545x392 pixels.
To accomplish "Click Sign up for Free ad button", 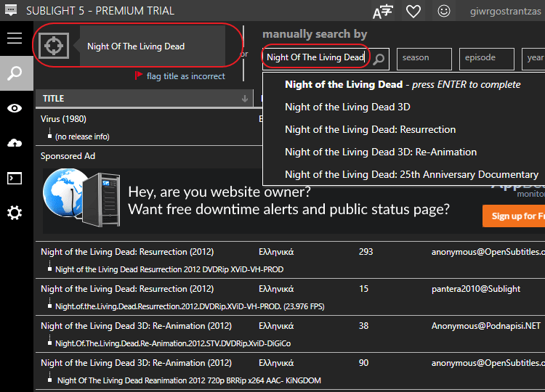I will tap(514, 216).
